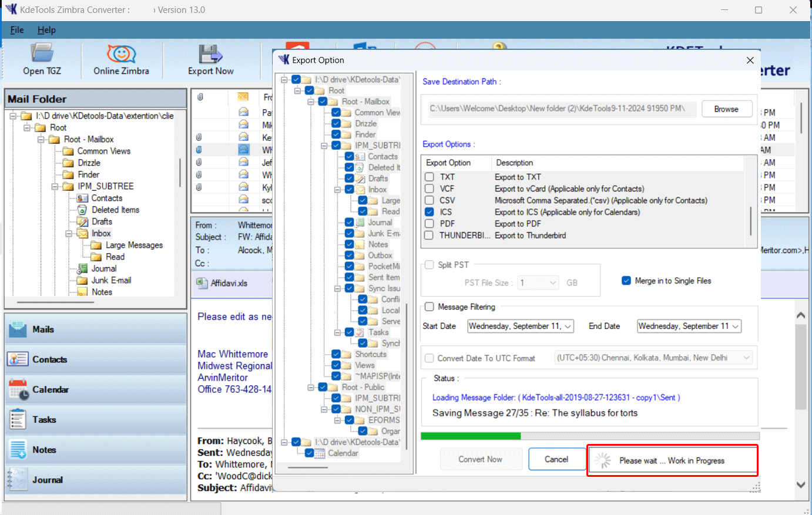
Task: Open Start Date dropdown
Action: (568, 326)
